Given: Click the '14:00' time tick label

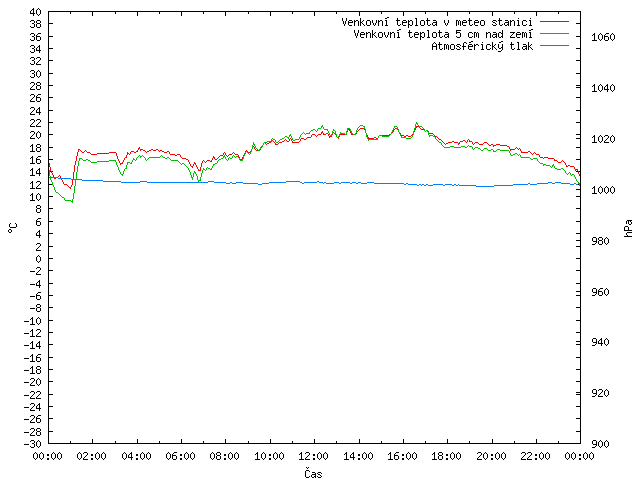Looking at the screenshot, I should 358,456.
